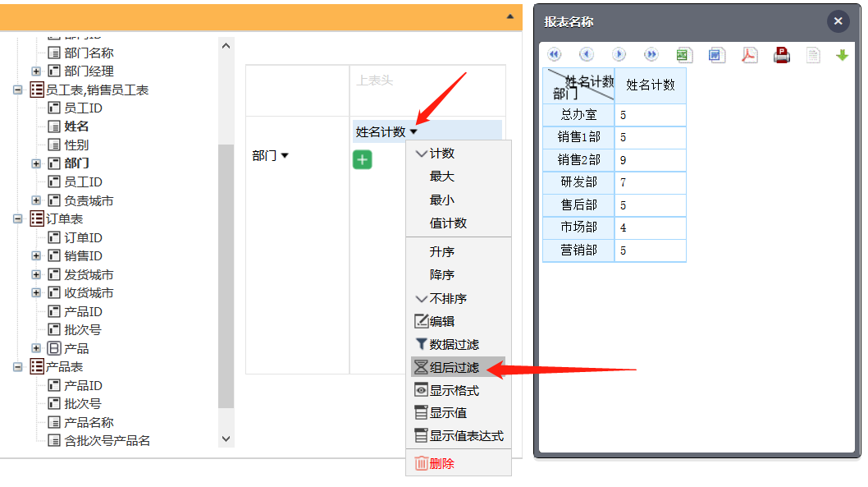Click the 上表头 placeholder cell
The height and width of the screenshot is (487, 868).
(427, 90)
